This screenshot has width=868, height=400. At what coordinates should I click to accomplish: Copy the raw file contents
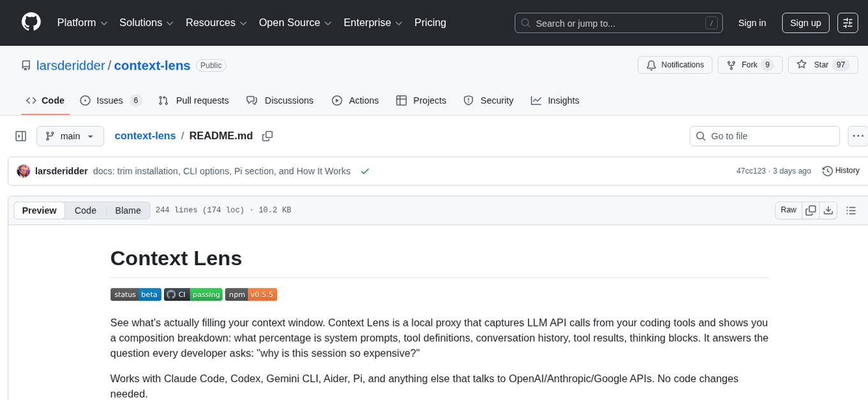point(811,210)
